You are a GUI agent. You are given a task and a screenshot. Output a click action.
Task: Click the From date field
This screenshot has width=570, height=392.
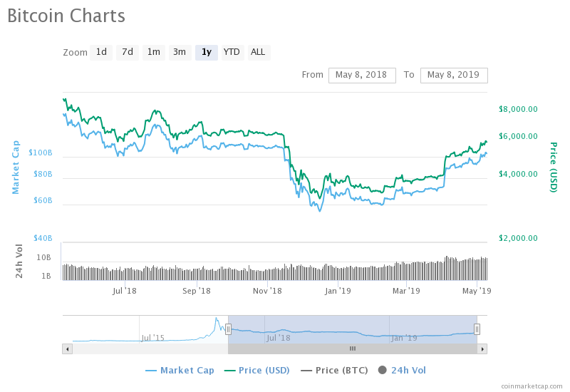pyautogui.click(x=362, y=76)
